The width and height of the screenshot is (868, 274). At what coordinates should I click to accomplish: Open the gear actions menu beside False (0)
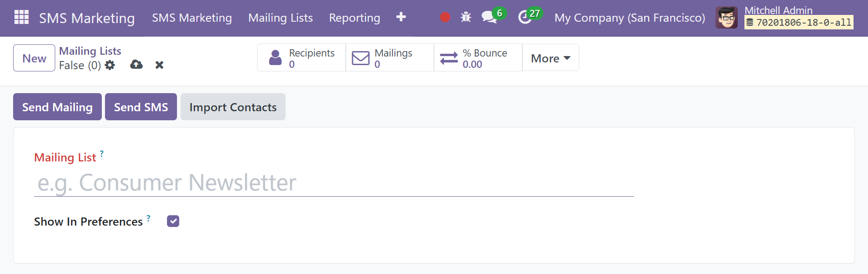click(110, 65)
